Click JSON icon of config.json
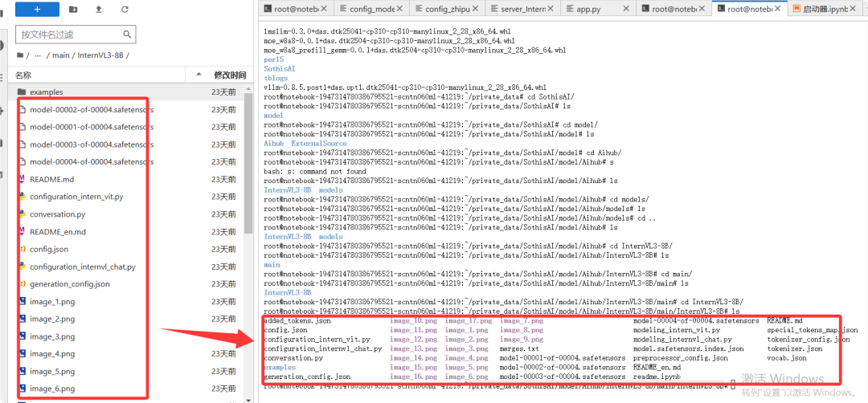 [x=23, y=249]
